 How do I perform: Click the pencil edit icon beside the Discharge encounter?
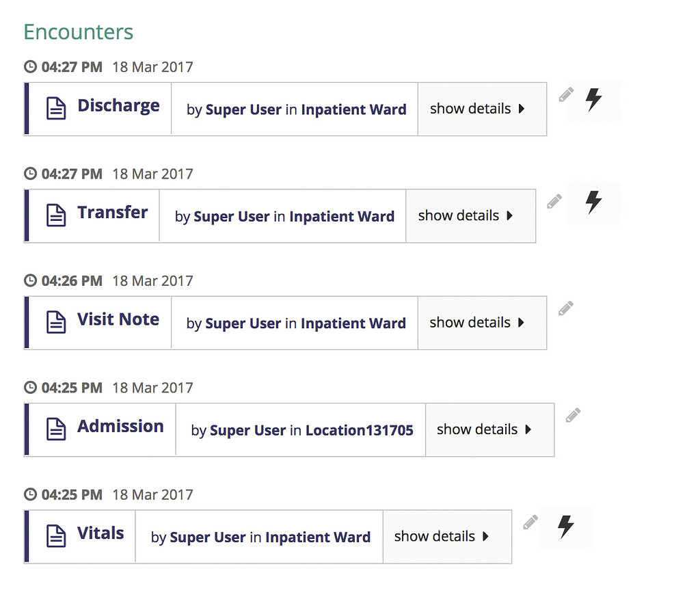pyautogui.click(x=565, y=94)
